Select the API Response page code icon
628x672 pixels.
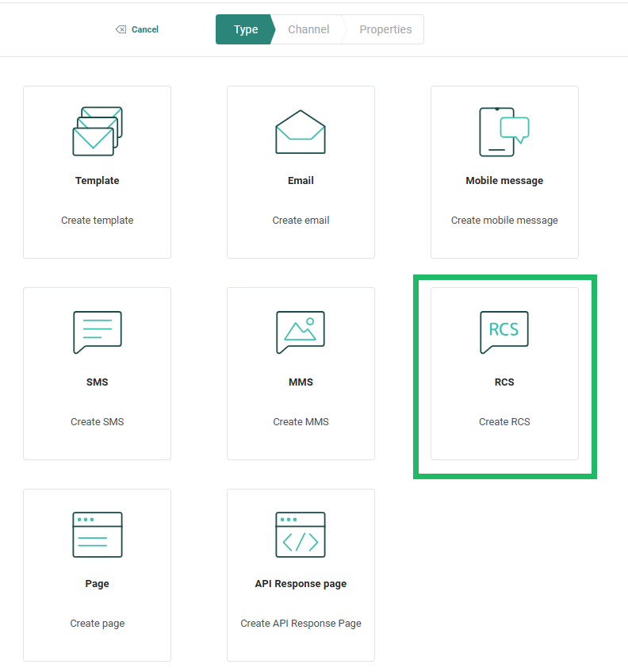[301, 535]
